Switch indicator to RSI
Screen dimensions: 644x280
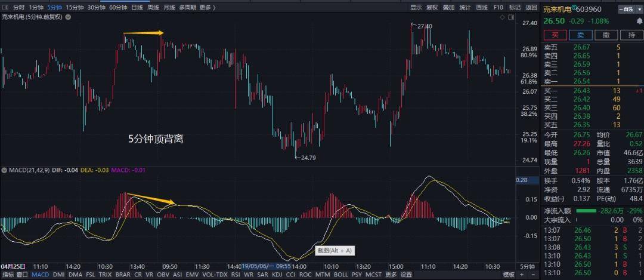236,275
